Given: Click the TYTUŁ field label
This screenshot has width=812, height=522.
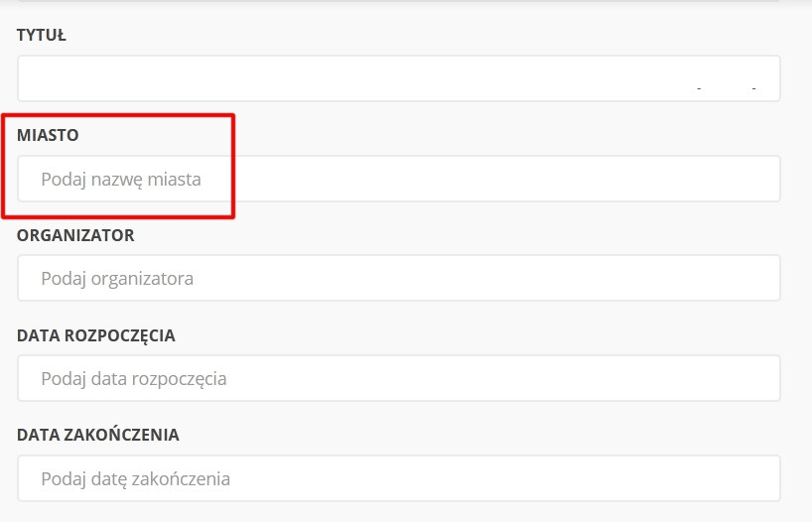Looking at the screenshot, I should 42,36.
